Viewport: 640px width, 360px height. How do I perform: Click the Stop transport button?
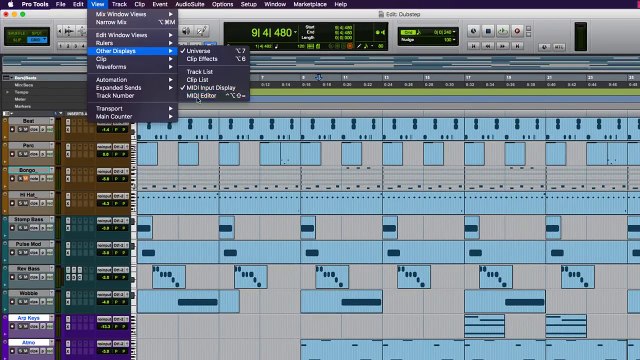click(x=488, y=31)
